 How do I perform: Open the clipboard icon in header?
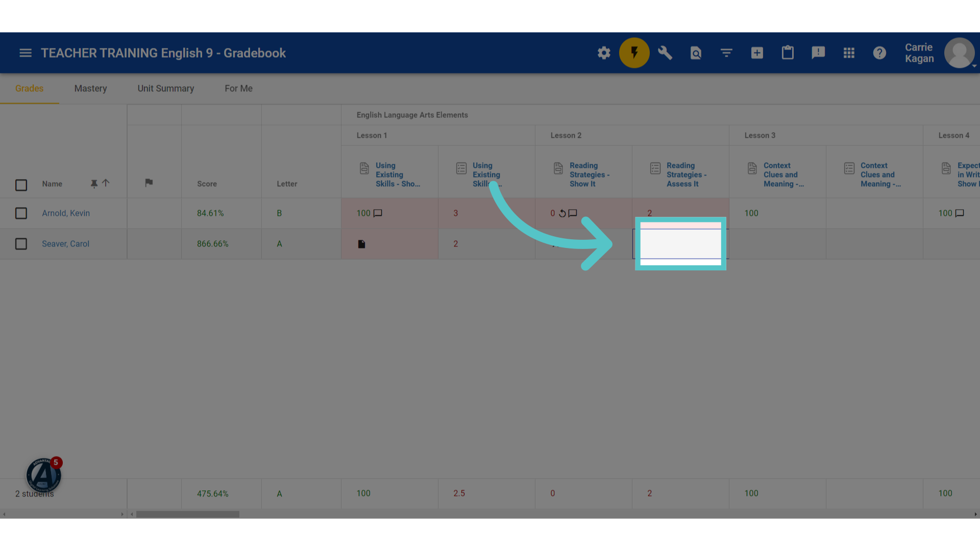[788, 53]
